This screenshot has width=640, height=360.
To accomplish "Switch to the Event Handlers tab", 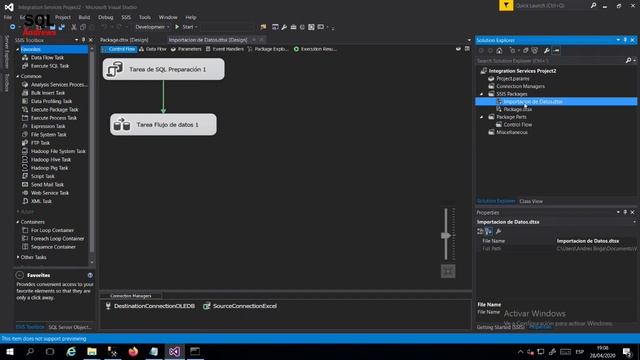I will 225,49.
